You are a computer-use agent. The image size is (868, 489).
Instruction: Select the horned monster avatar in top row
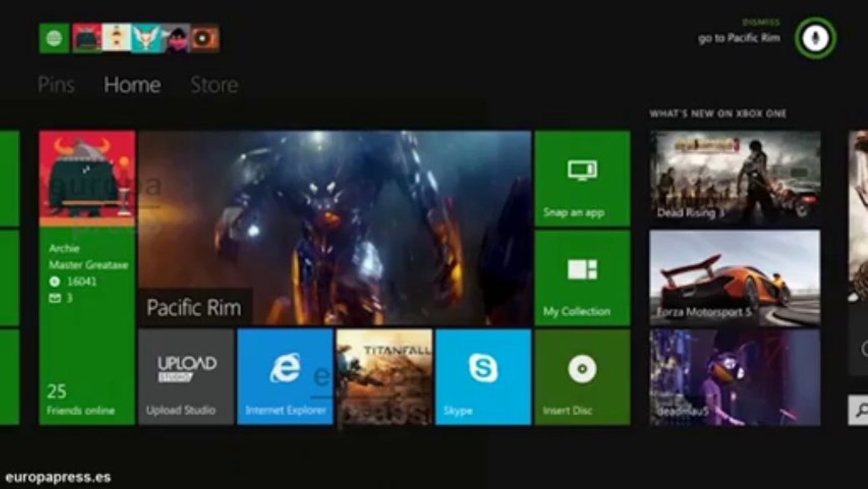point(87,38)
